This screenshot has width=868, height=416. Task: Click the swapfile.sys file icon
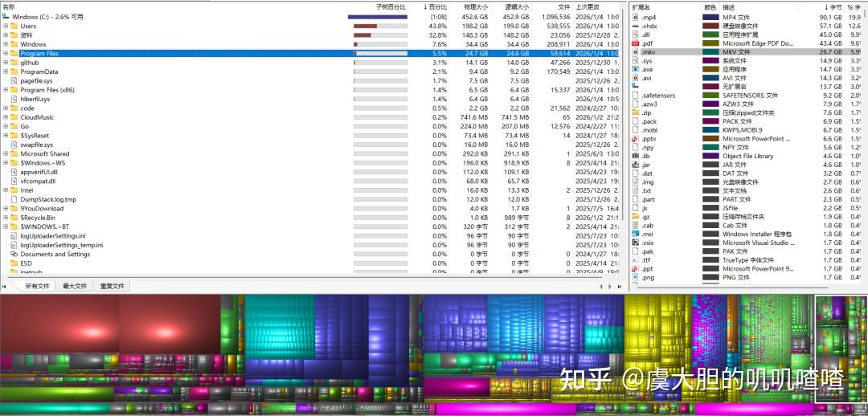click(14, 145)
